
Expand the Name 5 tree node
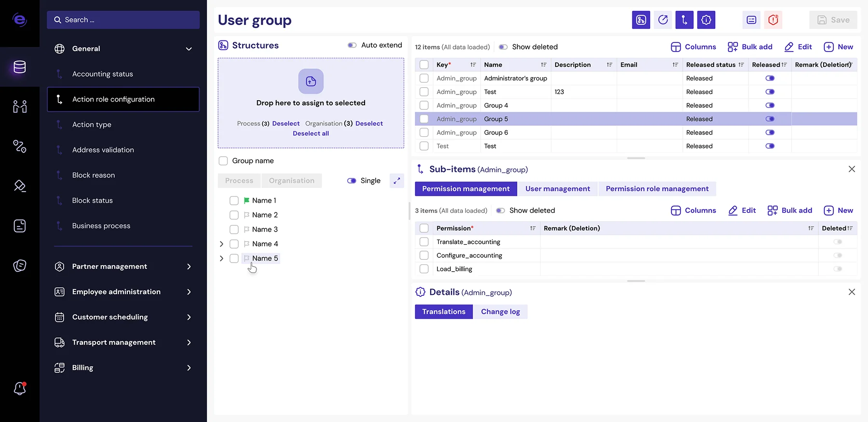point(221,258)
